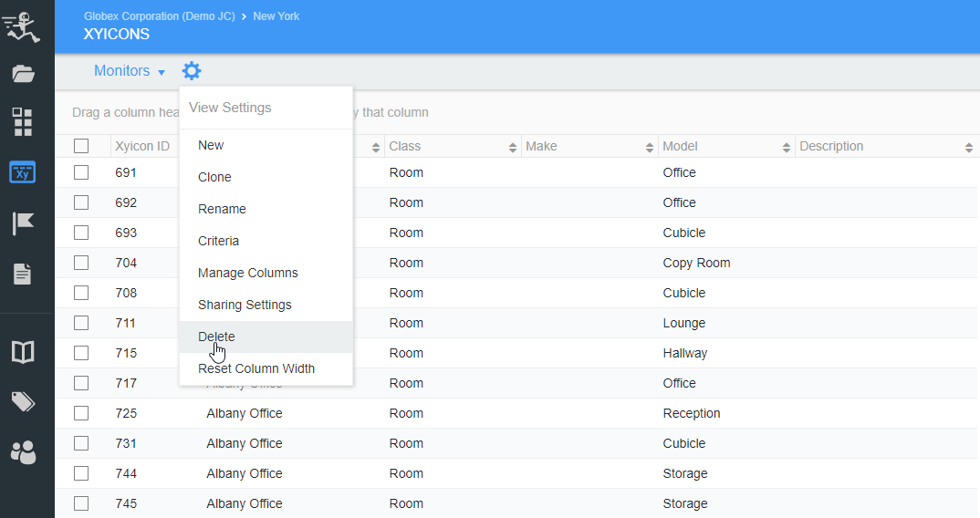The width and height of the screenshot is (980, 518).
Task: Check the box for row 691
Action: pyautogui.click(x=81, y=172)
